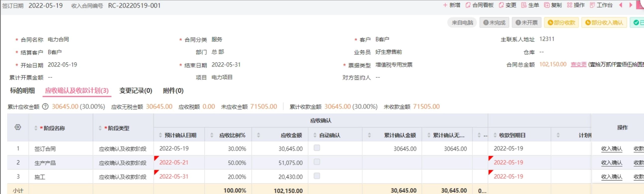Open the 合同看板 contract board
Viewport: 644px width, 194px height.
468,5
